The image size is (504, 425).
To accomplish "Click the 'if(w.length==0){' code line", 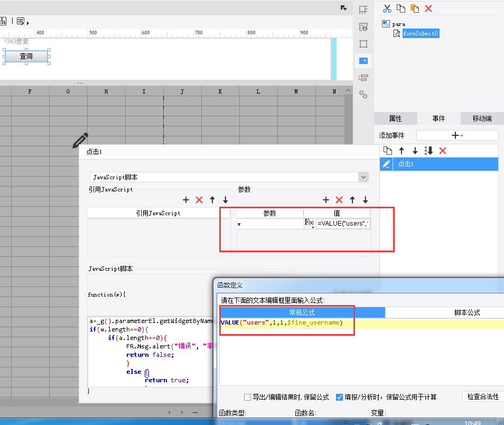I will pos(119,329).
